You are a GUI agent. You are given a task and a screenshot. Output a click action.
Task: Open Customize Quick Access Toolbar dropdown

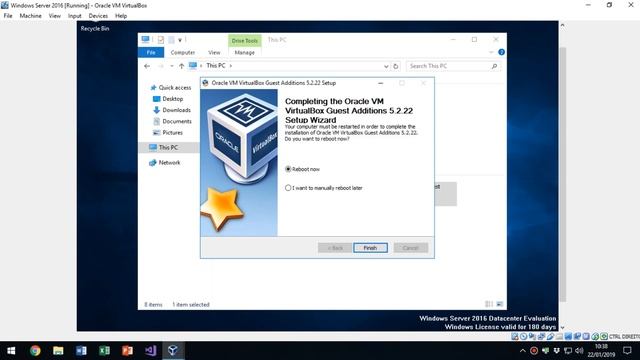(180, 40)
